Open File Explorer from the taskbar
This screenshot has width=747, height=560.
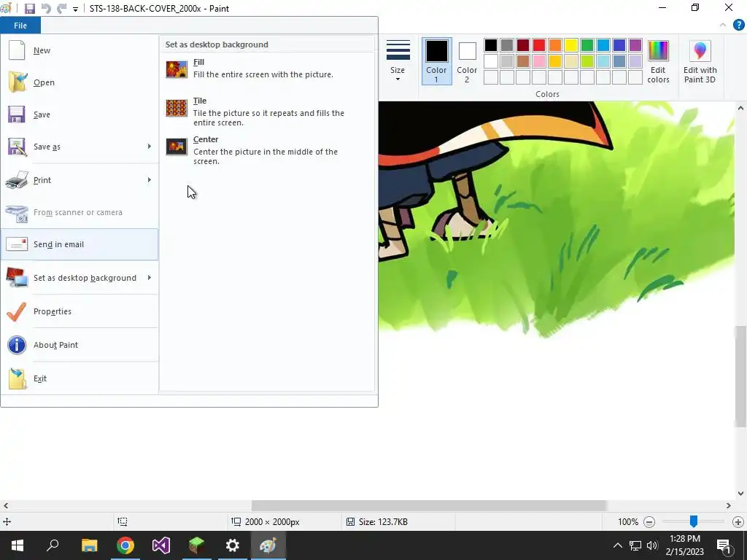[x=90, y=545]
